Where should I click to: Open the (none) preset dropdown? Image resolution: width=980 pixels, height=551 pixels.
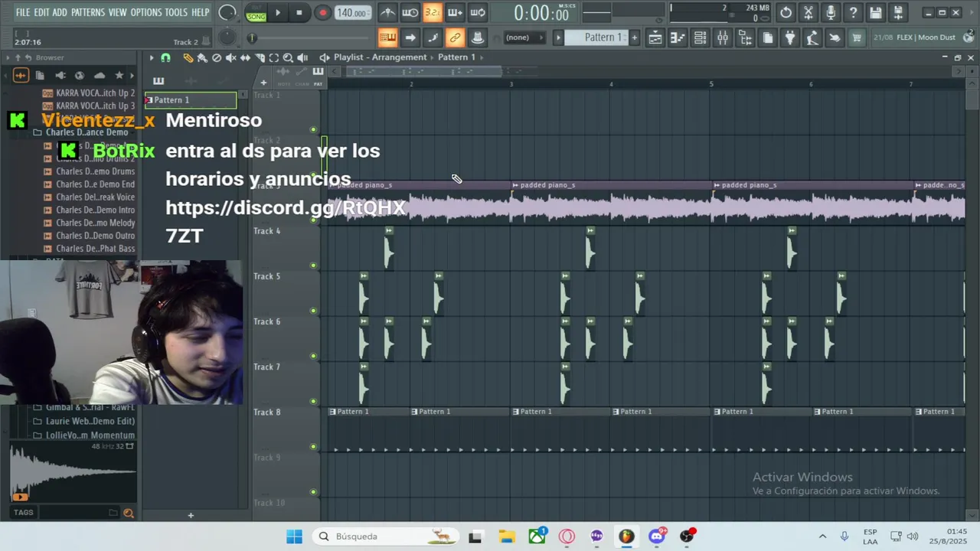point(524,37)
